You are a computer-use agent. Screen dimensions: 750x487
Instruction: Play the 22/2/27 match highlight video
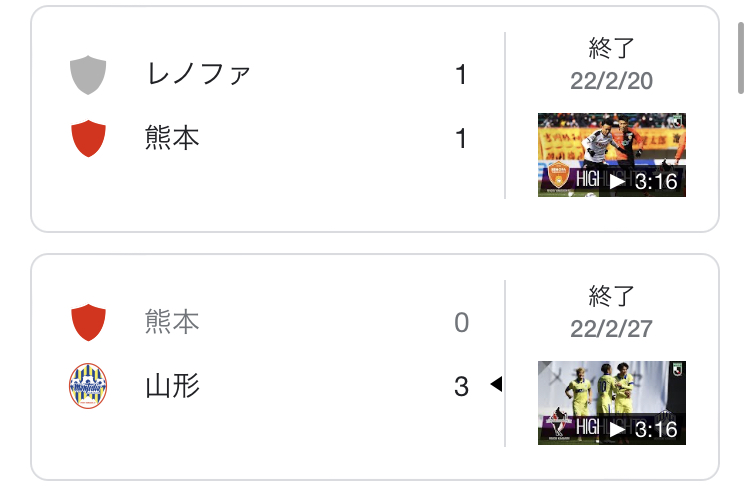(618, 429)
